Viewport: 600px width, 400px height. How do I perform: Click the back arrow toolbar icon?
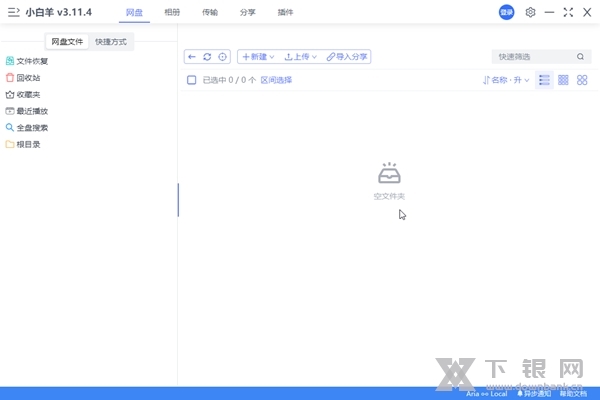pos(192,57)
